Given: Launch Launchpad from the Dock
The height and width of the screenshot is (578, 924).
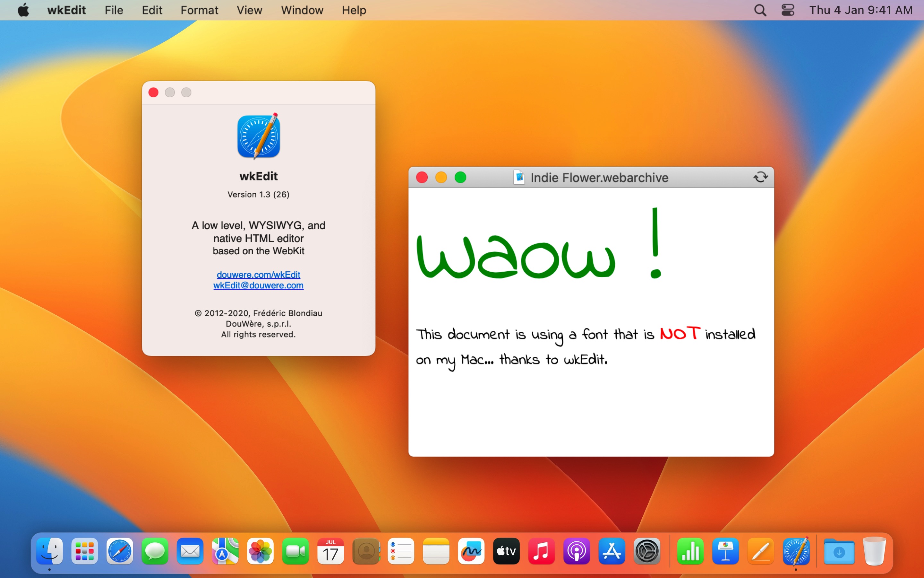Looking at the screenshot, I should pos(85,551).
